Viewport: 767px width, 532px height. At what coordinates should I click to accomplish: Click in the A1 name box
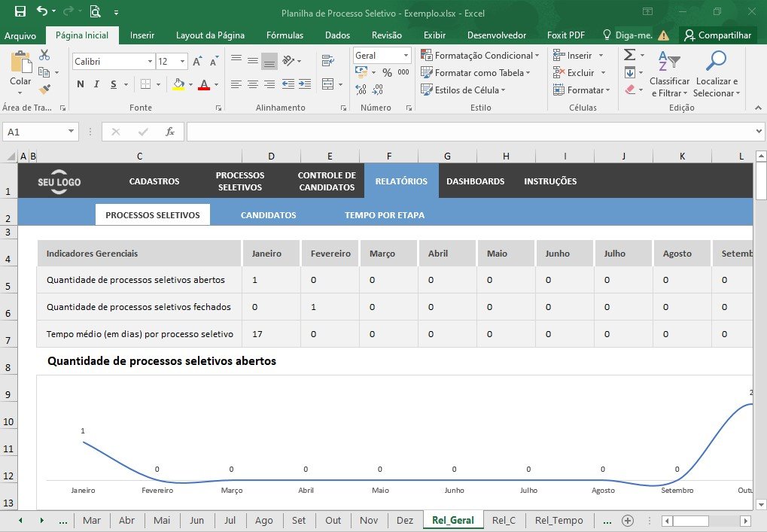coord(34,132)
